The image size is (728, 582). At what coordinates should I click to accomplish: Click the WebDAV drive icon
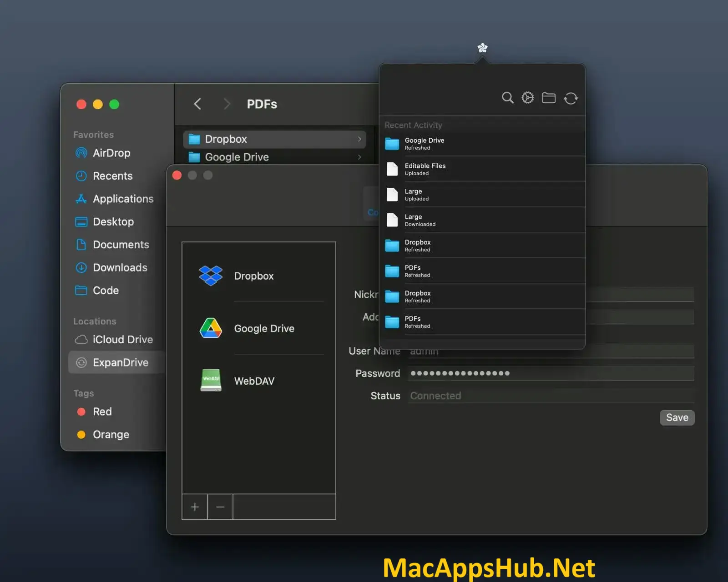pyautogui.click(x=211, y=380)
